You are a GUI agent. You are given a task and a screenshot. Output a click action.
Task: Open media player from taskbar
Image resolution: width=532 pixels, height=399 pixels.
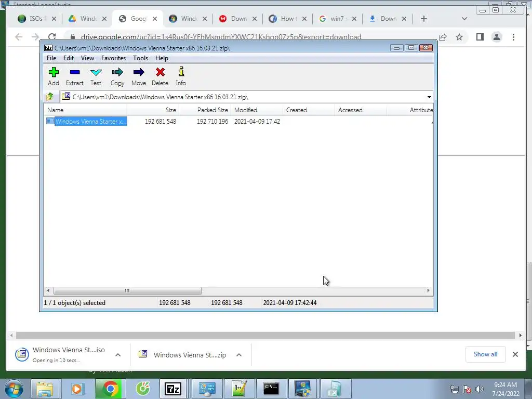(77, 389)
